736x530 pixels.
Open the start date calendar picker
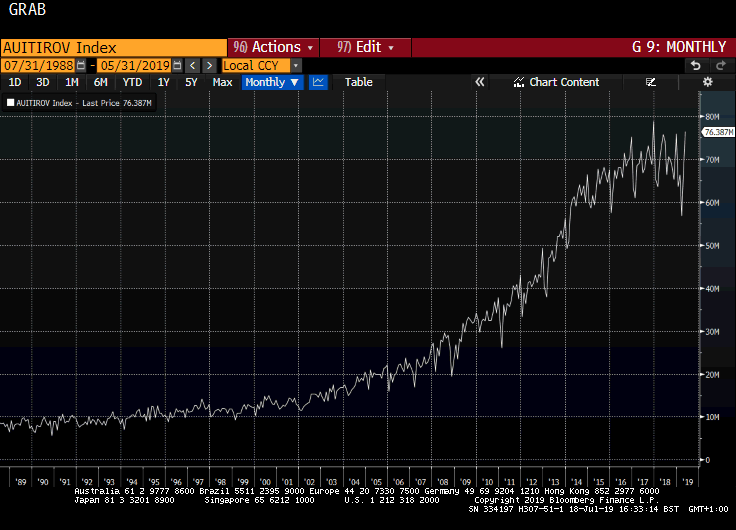pos(80,65)
